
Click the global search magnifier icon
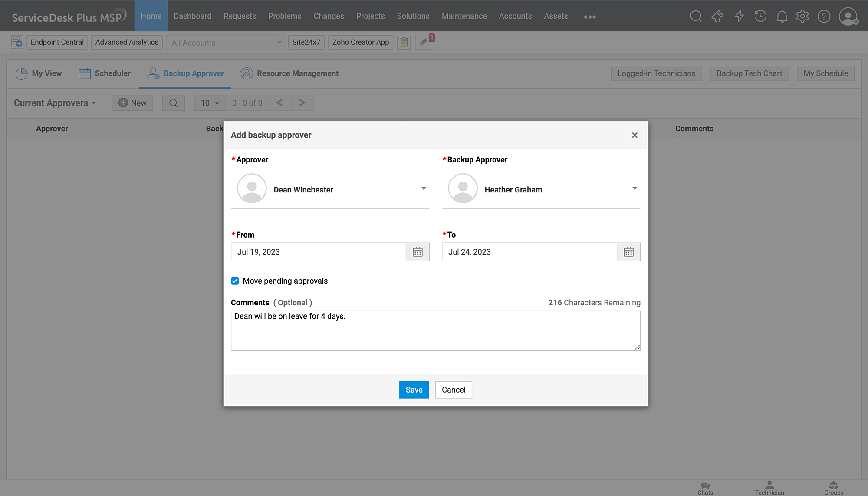point(696,17)
